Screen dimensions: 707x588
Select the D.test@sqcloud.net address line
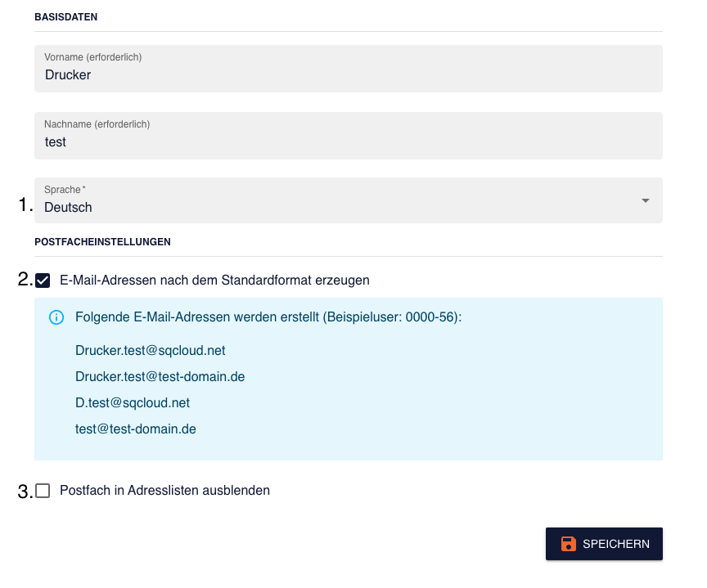[132, 402]
